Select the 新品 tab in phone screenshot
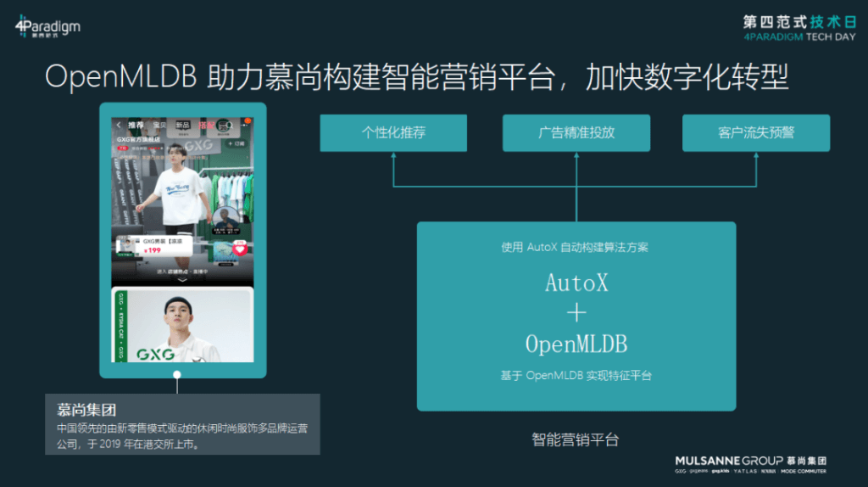Image resolution: width=868 pixels, height=487 pixels. click(183, 126)
